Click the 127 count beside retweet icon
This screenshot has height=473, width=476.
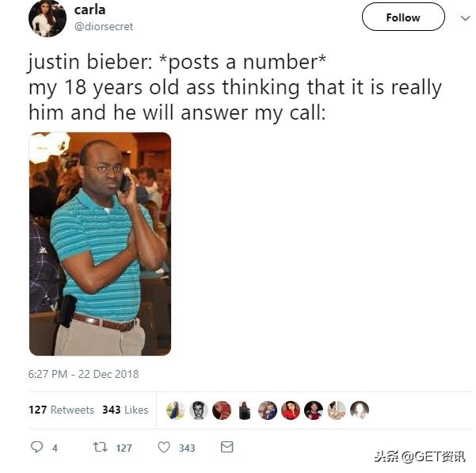pyautogui.click(x=124, y=448)
